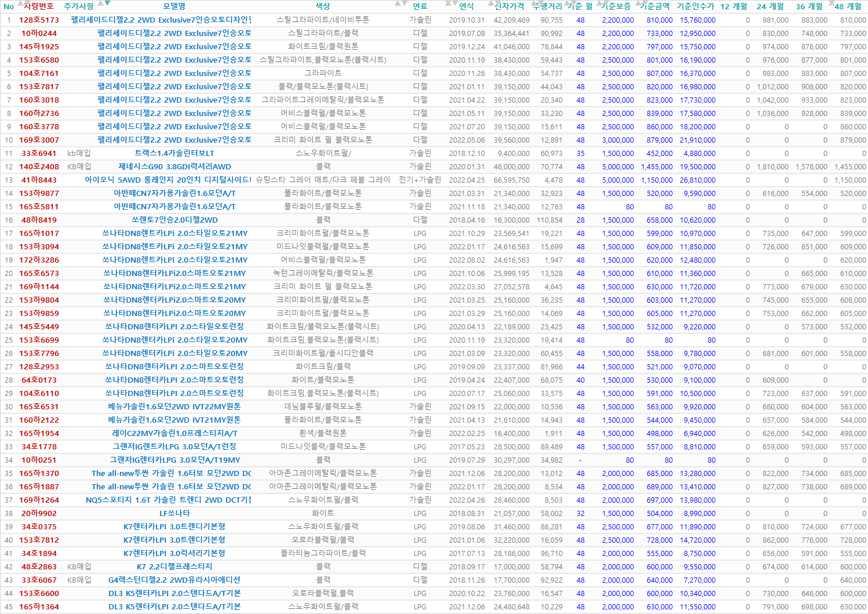
Task: Sort the table by the No column header
Action: [9, 6]
